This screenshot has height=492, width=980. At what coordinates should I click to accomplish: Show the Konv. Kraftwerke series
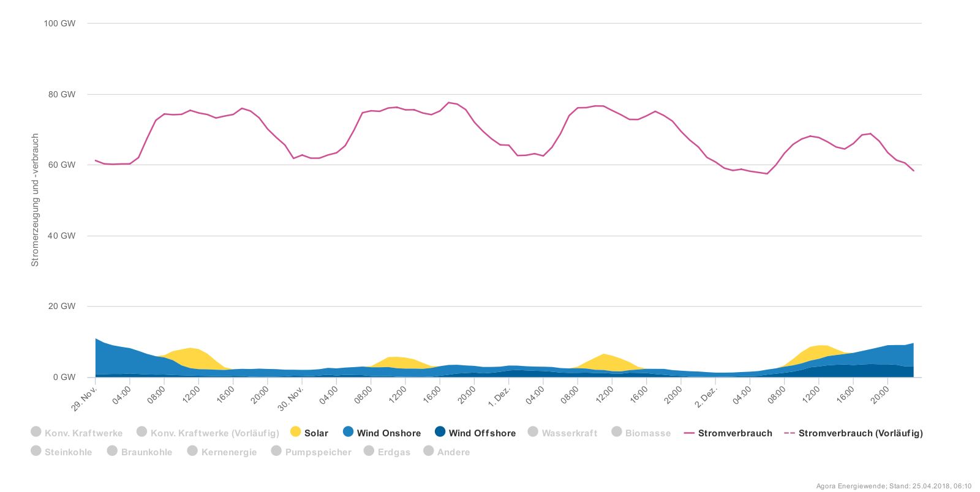(x=83, y=433)
